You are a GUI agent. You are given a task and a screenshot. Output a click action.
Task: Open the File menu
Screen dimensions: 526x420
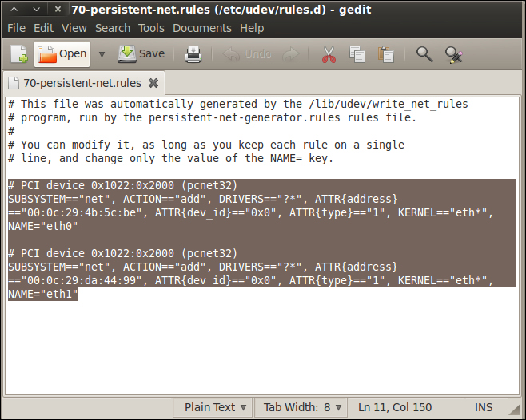[x=17, y=28]
